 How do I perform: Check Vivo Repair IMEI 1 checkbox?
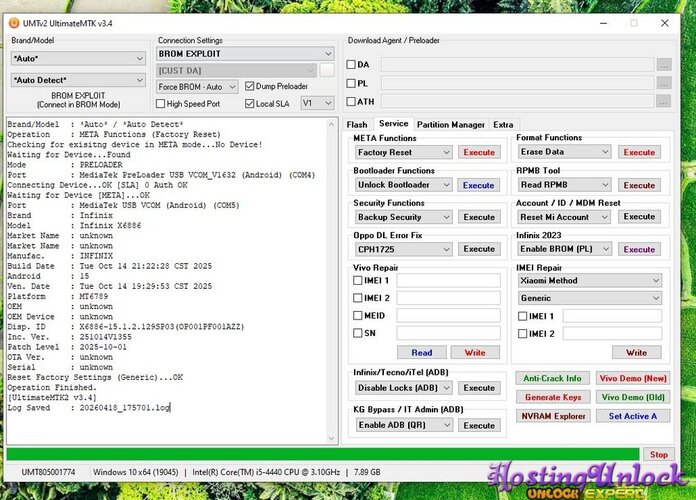358,280
